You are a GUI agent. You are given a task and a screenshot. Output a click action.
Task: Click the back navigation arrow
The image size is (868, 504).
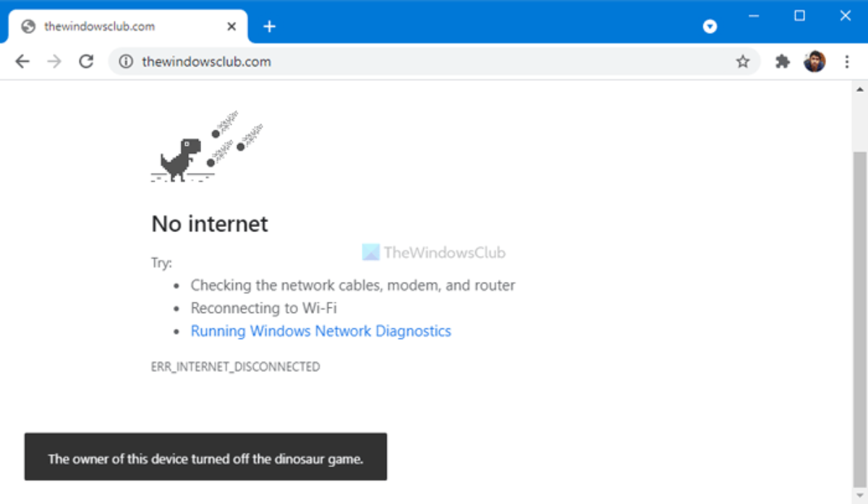(x=22, y=61)
